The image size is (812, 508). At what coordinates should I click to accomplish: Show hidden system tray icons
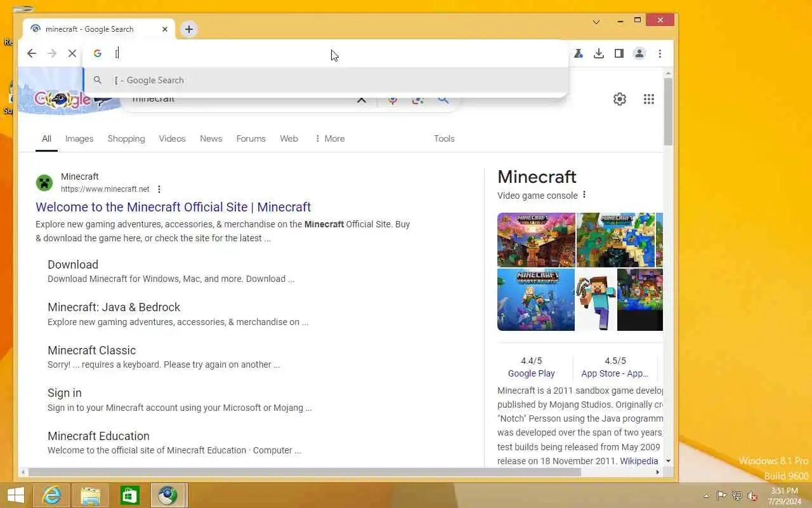(707, 496)
